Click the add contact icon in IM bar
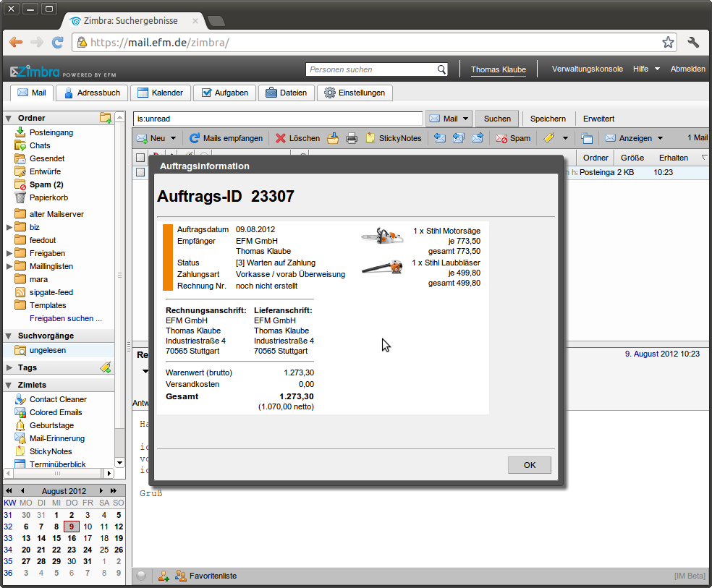The image size is (712, 588). (x=164, y=576)
